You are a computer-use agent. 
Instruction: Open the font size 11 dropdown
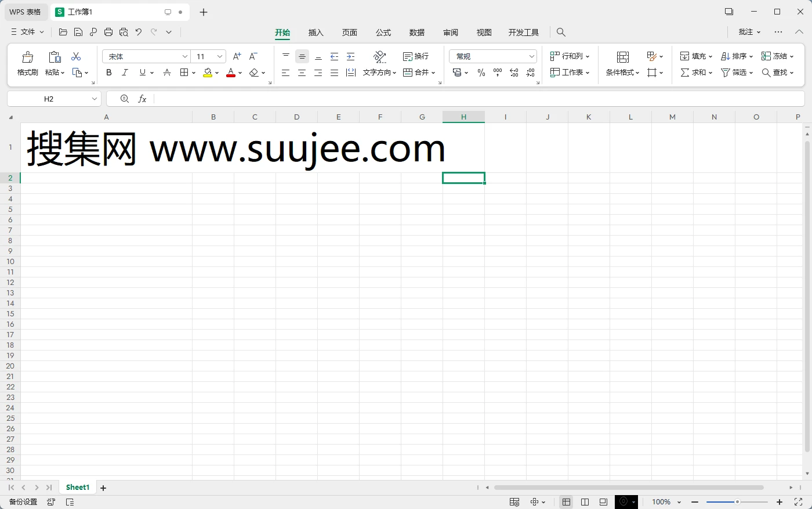(220, 56)
